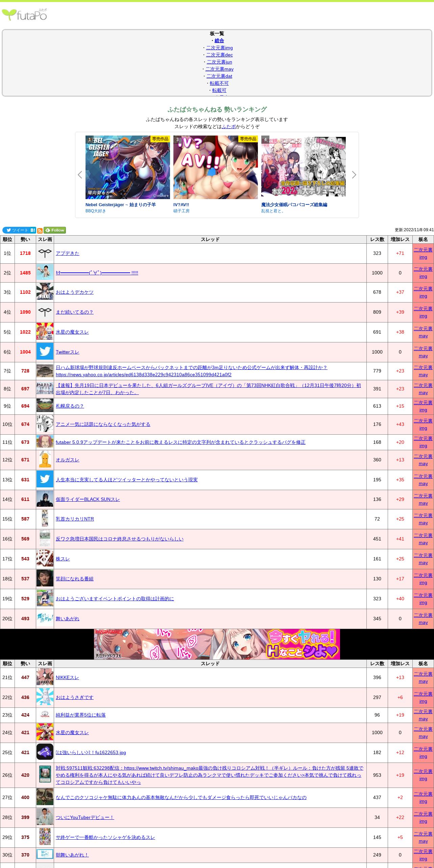Click Nebel Geisterjäger title link
Viewport: 434px width, 868px height.
tap(121, 205)
